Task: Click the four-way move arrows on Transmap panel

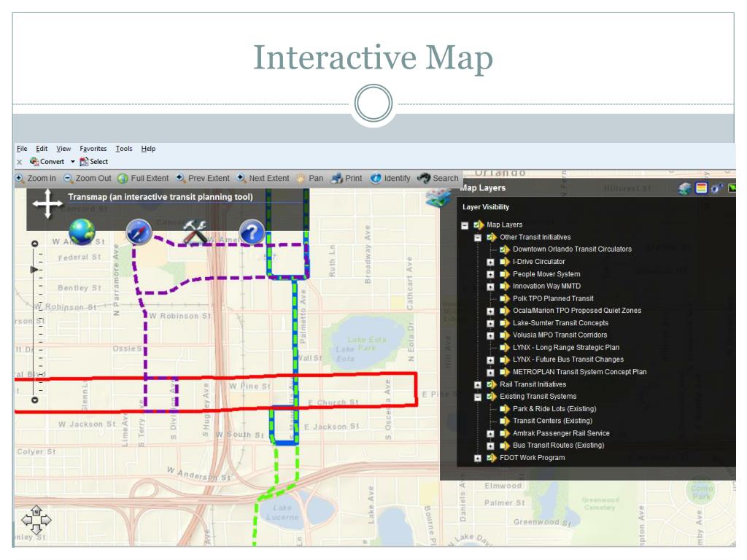Action: (47, 204)
